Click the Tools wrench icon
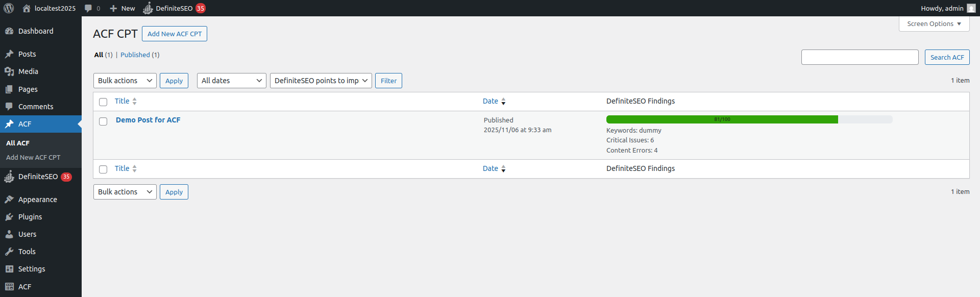Viewport: 980px width, 297px height. click(x=9, y=252)
